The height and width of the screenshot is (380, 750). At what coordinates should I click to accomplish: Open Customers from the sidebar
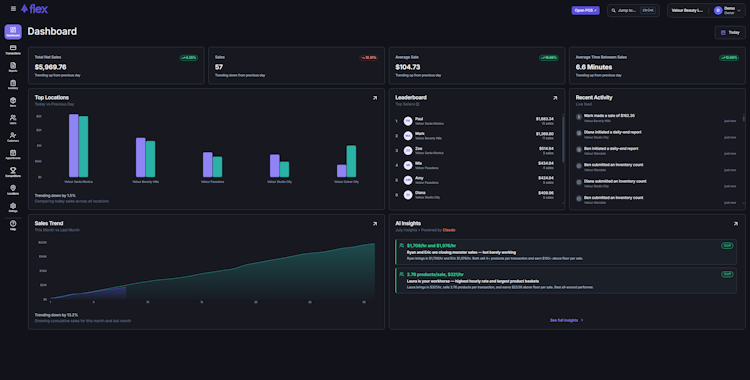click(x=13, y=137)
